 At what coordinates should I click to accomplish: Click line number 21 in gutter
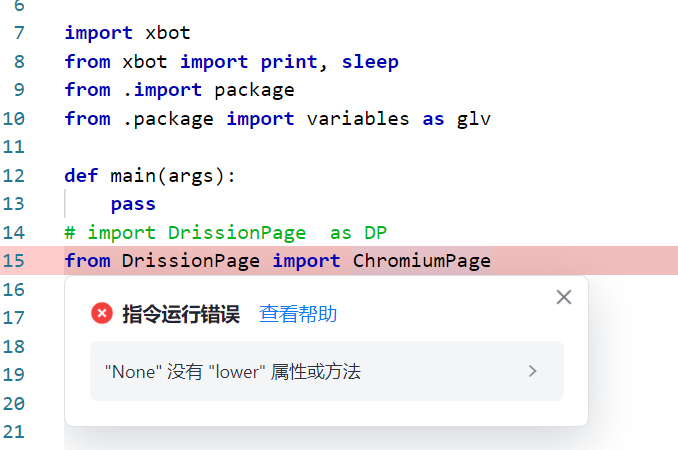click(14, 432)
